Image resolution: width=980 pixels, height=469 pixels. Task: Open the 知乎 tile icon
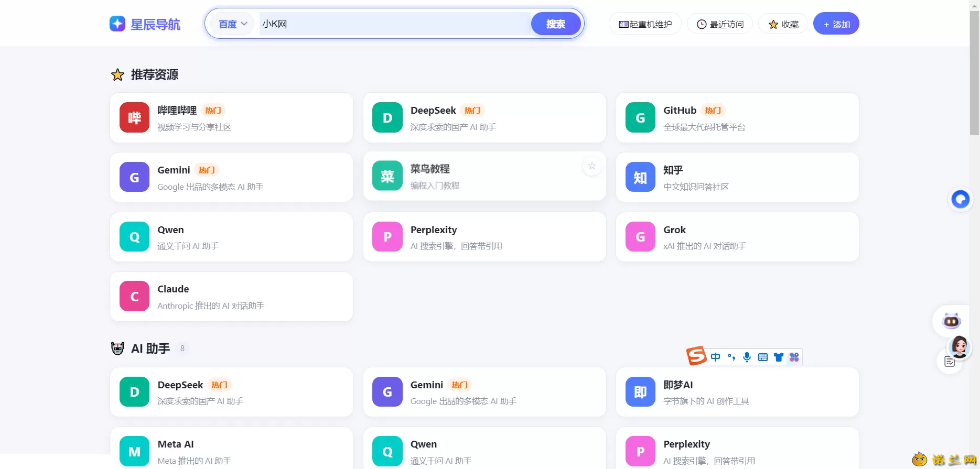pyautogui.click(x=640, y=177)
